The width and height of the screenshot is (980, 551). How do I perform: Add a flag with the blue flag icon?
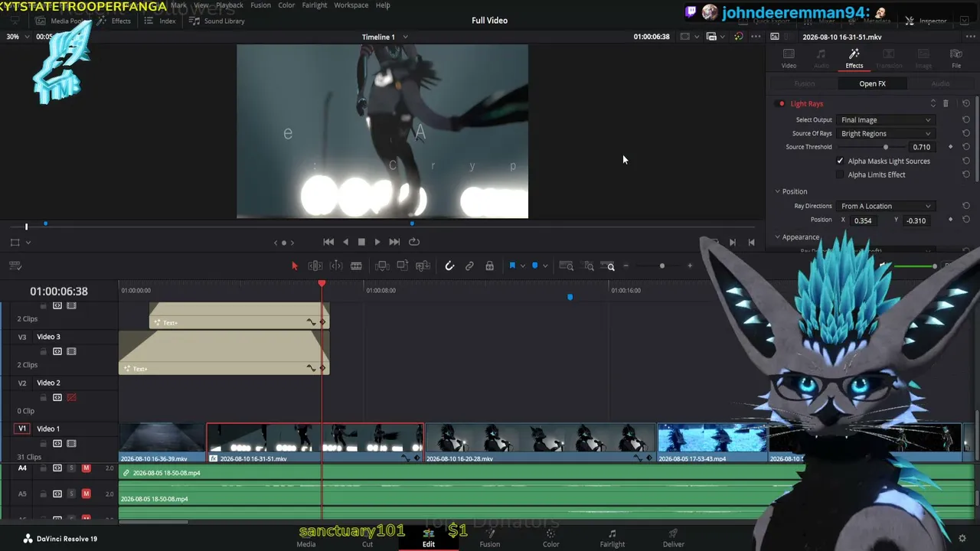click(512, 266)
